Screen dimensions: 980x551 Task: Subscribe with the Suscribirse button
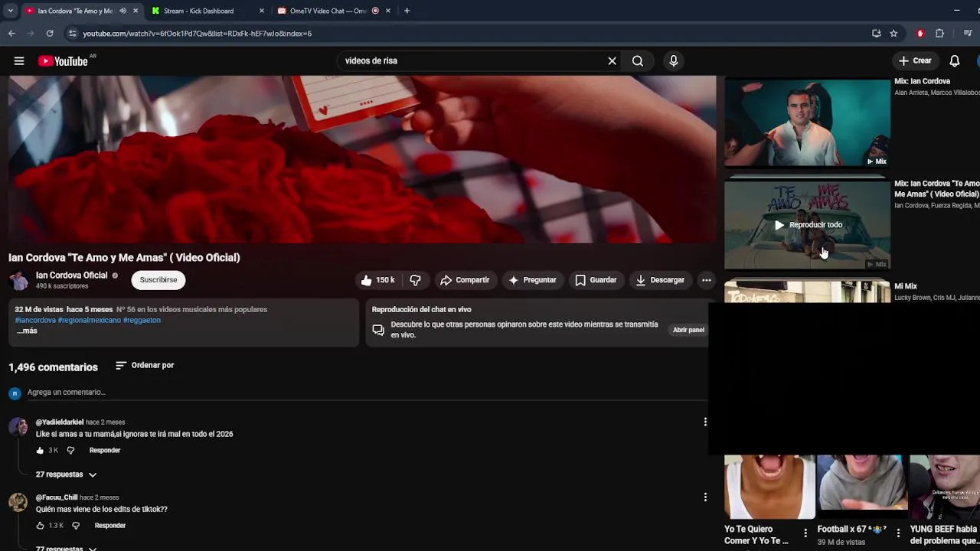click(x=158, y=280)
